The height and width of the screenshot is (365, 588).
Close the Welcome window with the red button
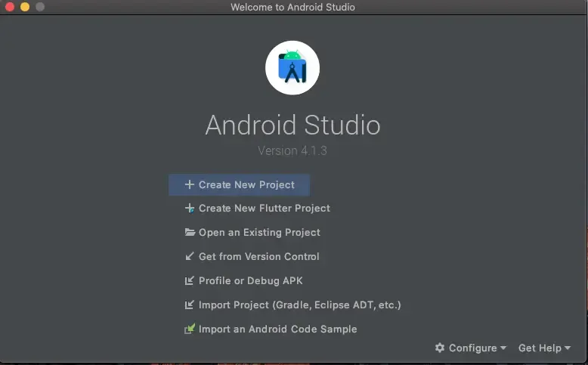(x=10, y=7)
